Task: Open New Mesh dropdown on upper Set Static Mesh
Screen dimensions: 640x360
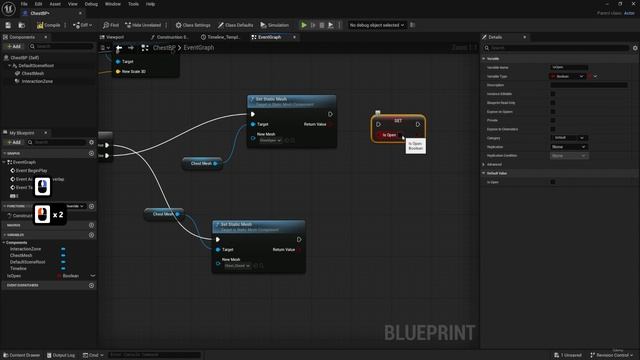Action: [271, 140]
